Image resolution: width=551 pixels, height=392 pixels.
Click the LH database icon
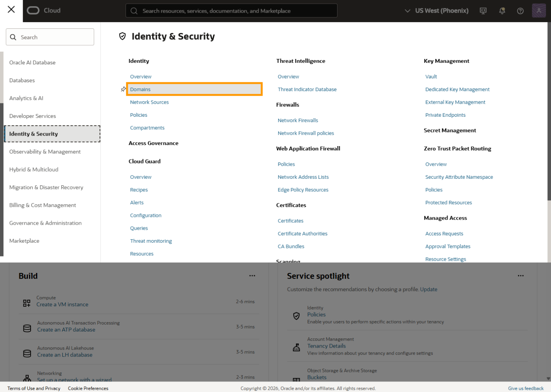click(x=27, y=354)
